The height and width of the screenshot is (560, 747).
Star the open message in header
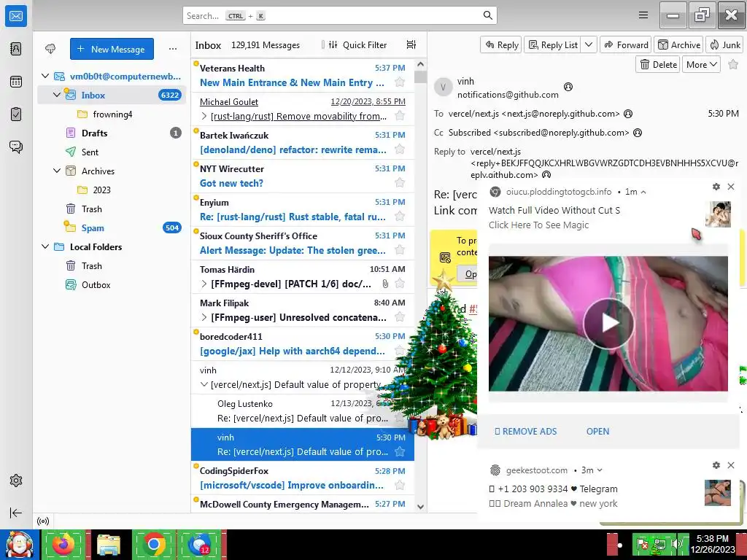click(733, 64)
